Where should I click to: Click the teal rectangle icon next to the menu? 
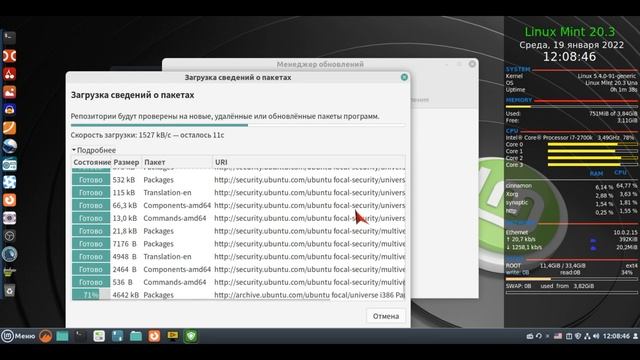pos(62,336)
